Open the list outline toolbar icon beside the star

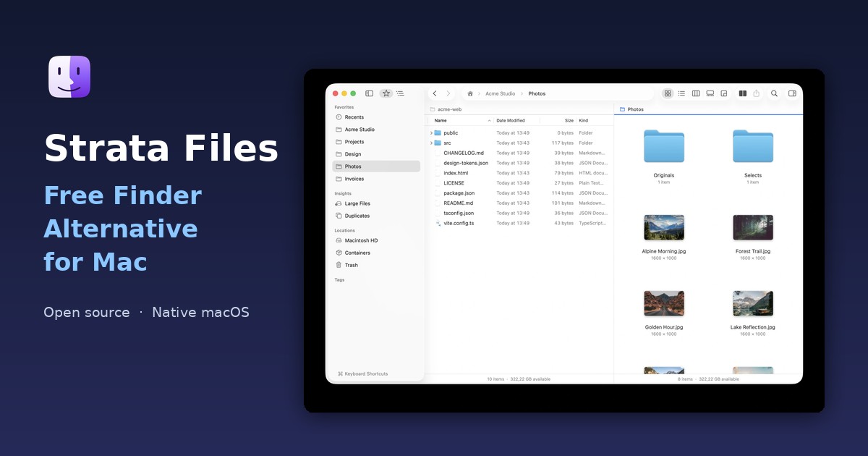400,93
